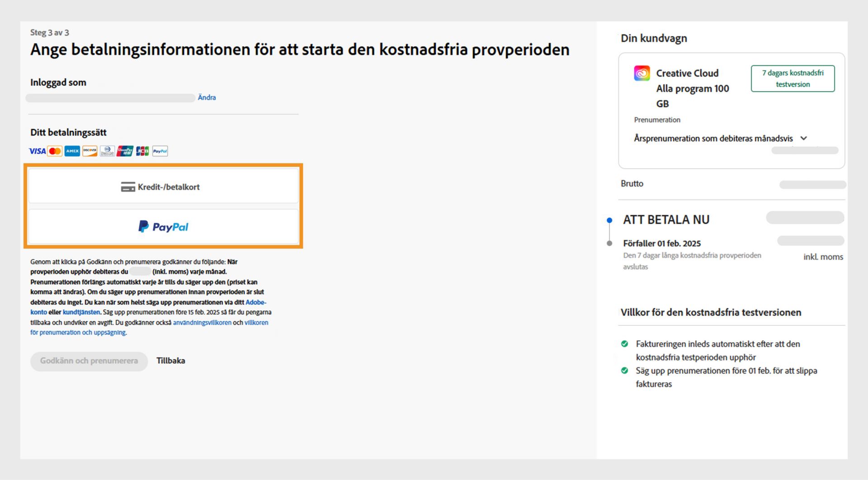The width and height of the screenshot is (868, 480).
Task: Click the Förfaller 01 feb. 2025 text
Action: [x=662, y=243]
